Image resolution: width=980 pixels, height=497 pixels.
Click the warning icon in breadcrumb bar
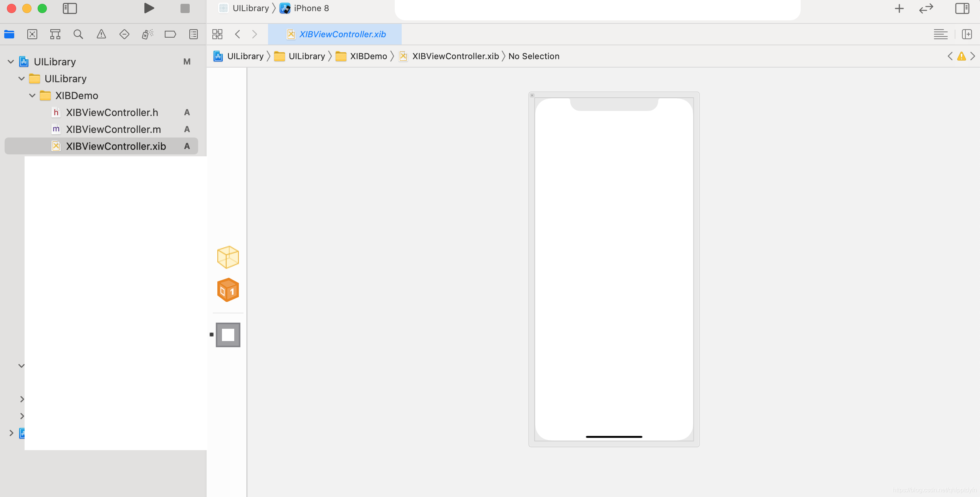(x=962, y=56)
